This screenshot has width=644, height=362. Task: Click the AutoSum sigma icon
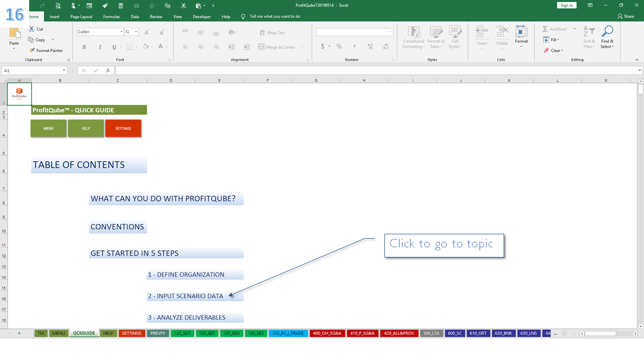coord(545,29)
